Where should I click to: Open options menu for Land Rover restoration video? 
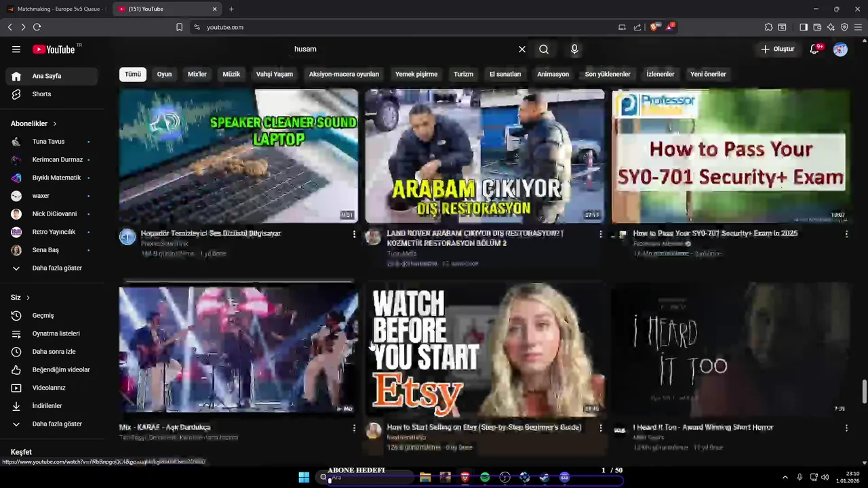(600, 234)
